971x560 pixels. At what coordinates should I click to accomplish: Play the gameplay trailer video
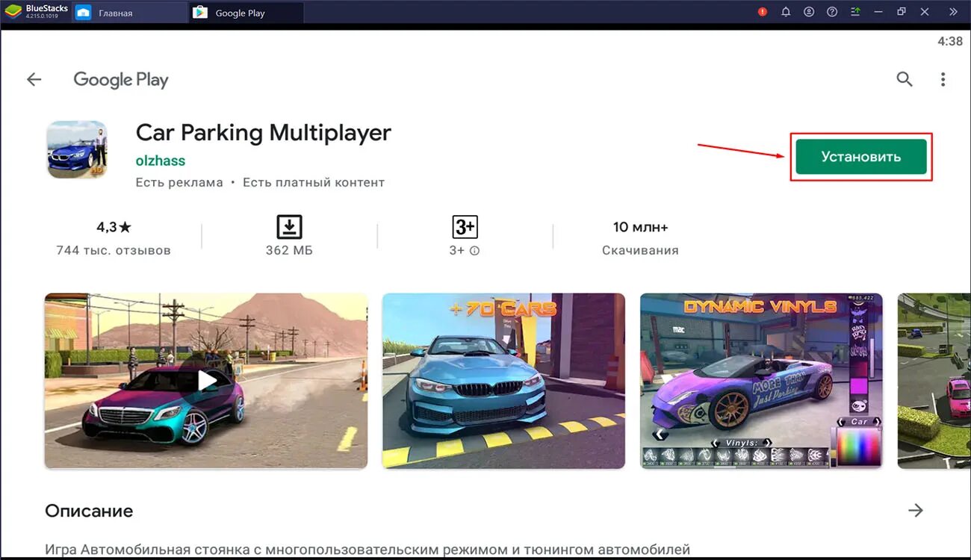207,380
